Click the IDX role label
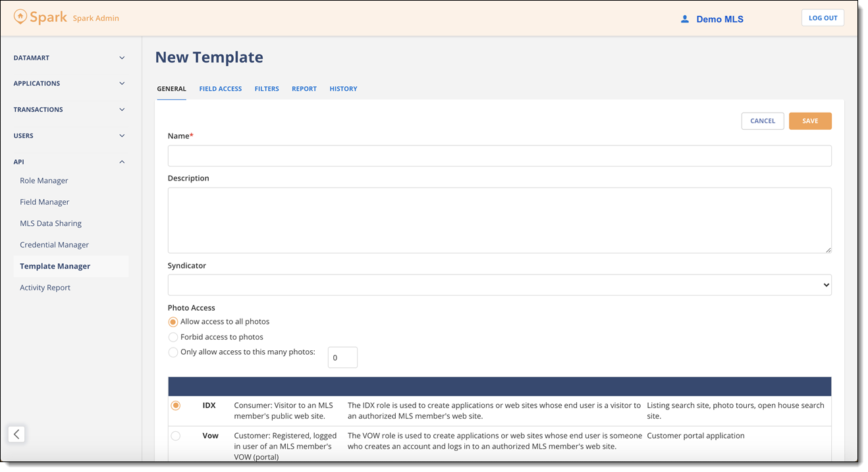The width and height of the screenshot is (868, 472). (x=209, y=406)
